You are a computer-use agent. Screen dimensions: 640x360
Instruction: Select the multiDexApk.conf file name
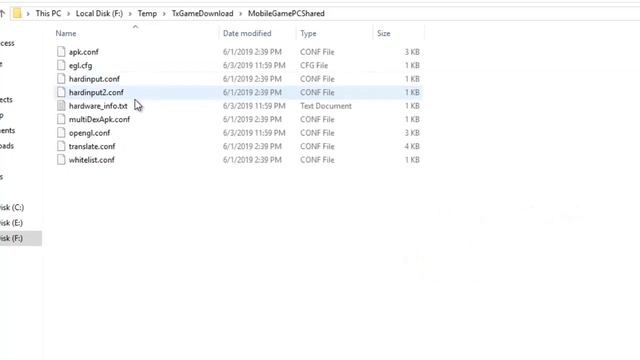(99, 119)
